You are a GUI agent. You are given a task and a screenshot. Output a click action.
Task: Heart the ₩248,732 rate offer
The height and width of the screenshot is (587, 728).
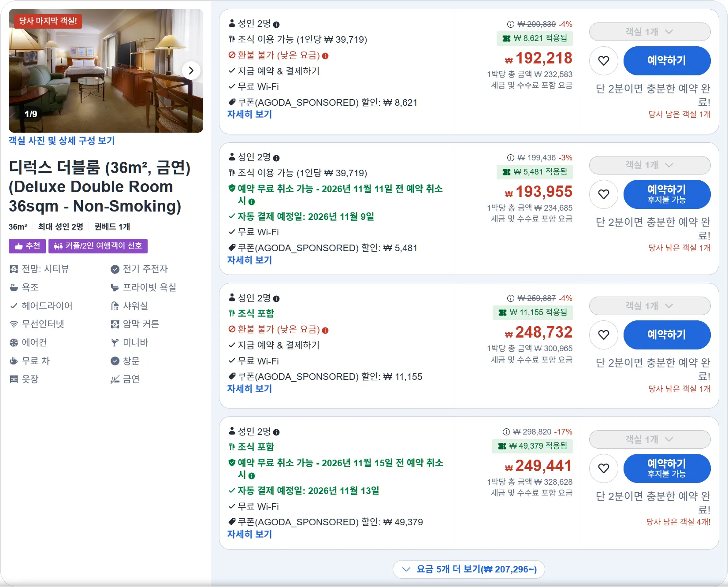click(x=604, y=335)
